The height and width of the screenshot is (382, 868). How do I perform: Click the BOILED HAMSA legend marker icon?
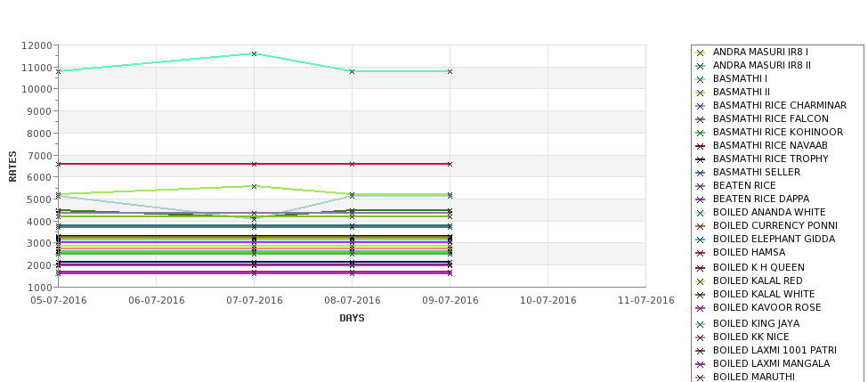click(x=701, y=253)
